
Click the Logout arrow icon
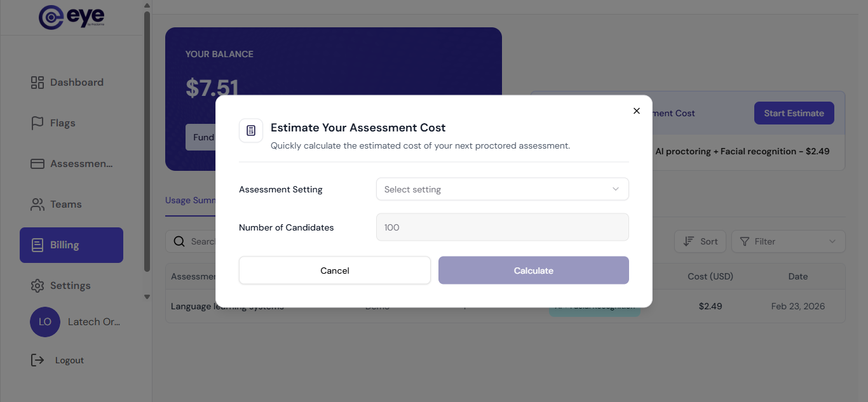pyautogui.click(x=37, y=360)
